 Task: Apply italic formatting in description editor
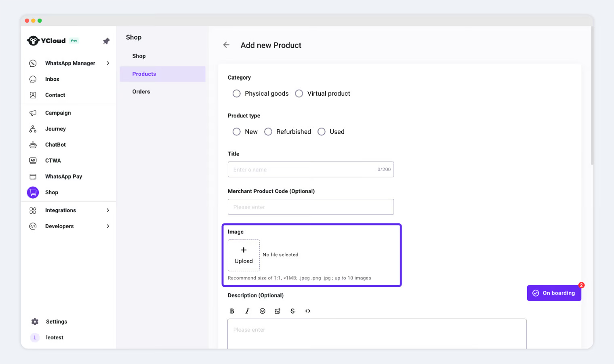[247, 311]
